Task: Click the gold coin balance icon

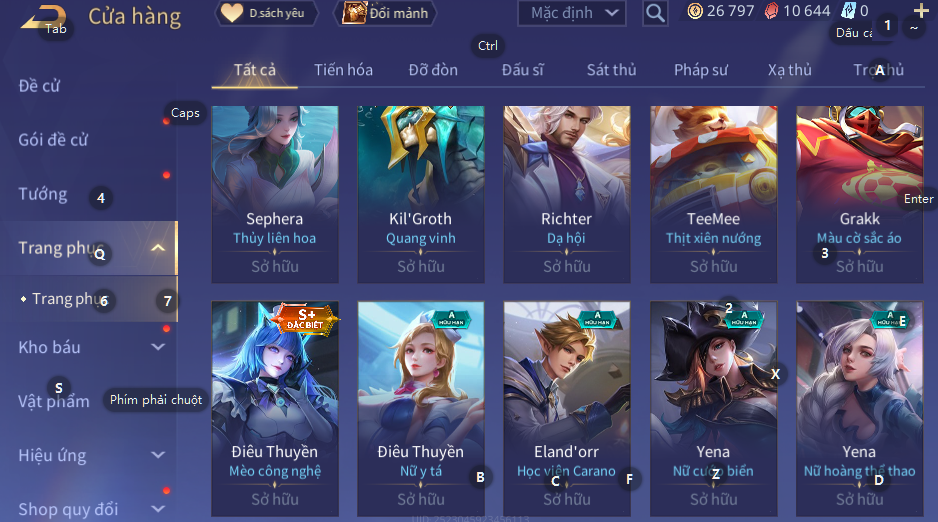Action: click(695, 11)
